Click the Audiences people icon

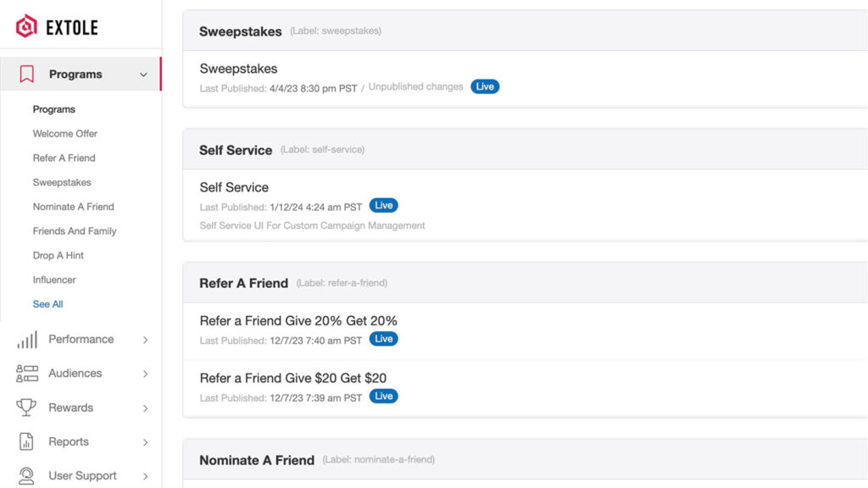click(x=27, y=374)
